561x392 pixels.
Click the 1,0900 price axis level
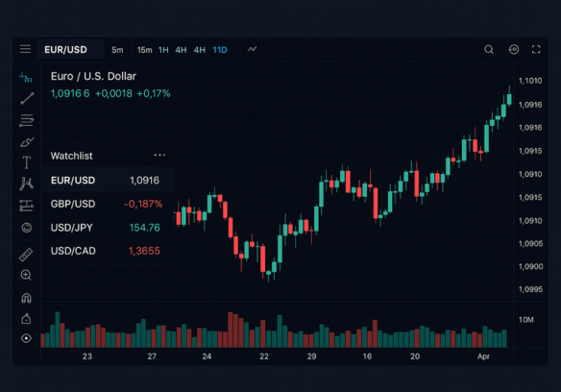coord(531,267)
